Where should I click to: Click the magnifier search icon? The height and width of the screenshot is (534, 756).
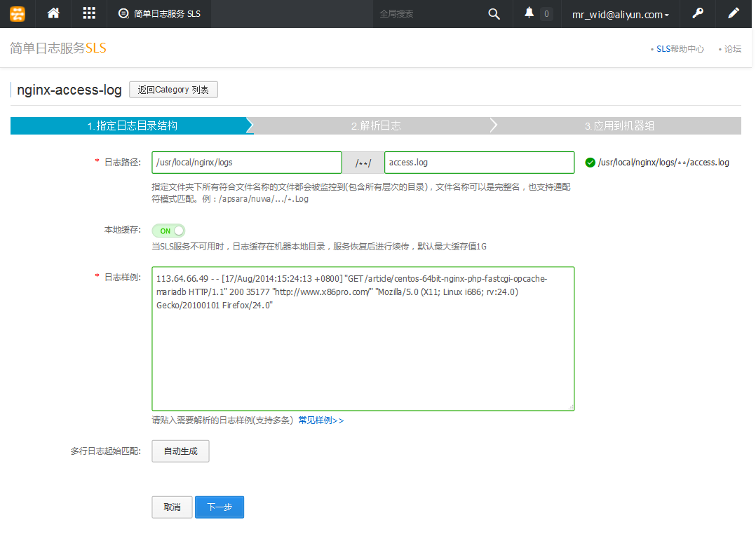coord(494,14)
